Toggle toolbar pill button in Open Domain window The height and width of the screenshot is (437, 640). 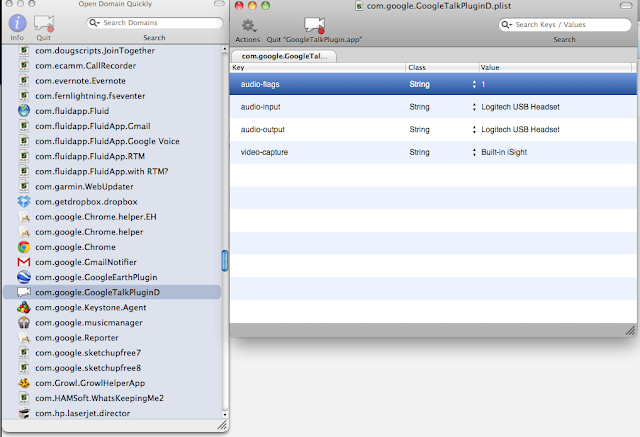pos(219,4)
